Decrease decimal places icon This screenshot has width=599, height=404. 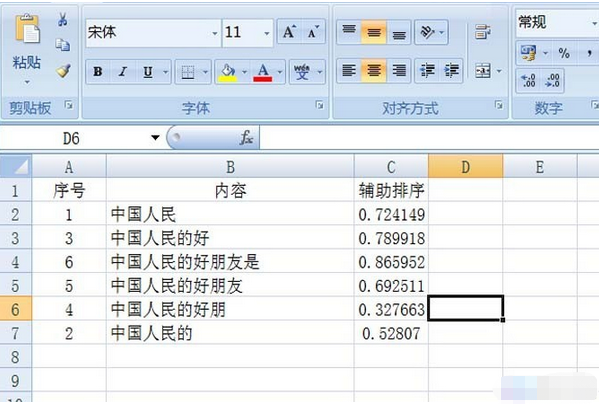(x=552, y=80)
